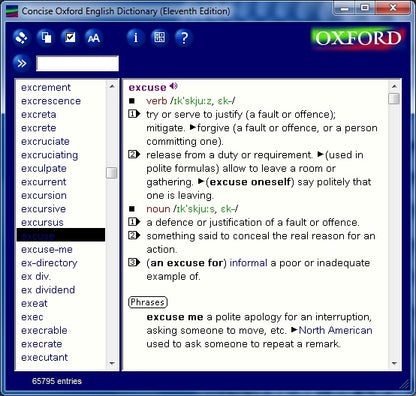Close the dictionary window
This screenshot has width=416, height=396.
[393, 8]
